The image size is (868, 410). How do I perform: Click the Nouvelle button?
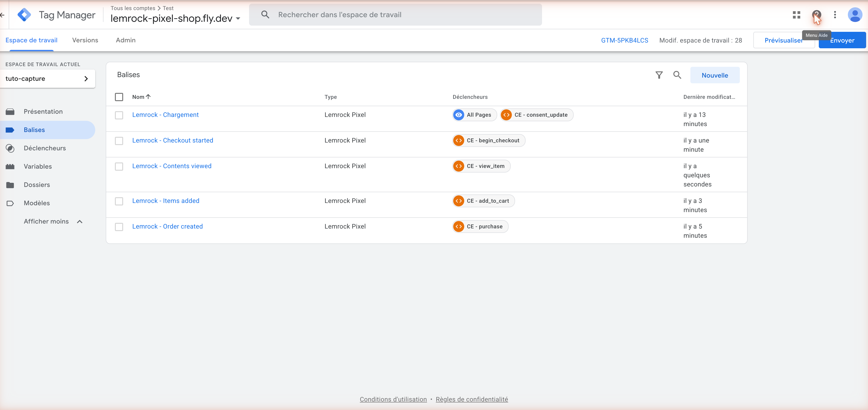(715, 75)
